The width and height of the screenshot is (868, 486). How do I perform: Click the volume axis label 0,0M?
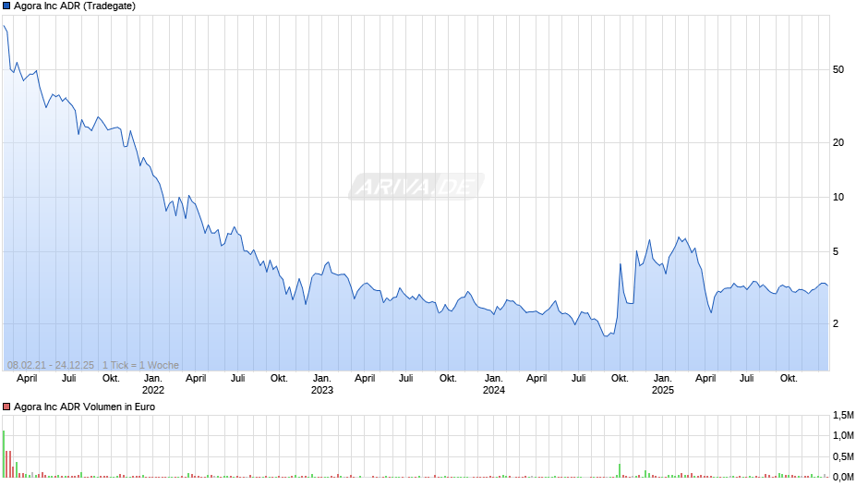(x=843, y=477)
